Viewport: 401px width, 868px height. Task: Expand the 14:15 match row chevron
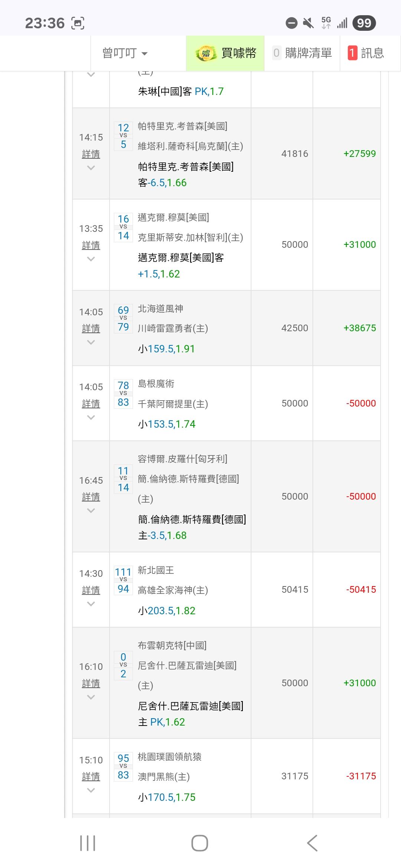pos(91,168)
